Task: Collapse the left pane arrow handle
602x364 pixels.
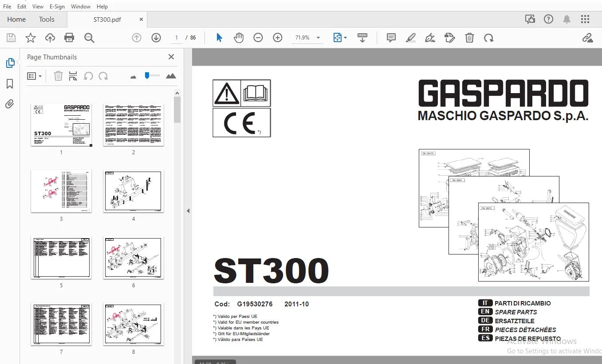Action: tap(188, 211)
